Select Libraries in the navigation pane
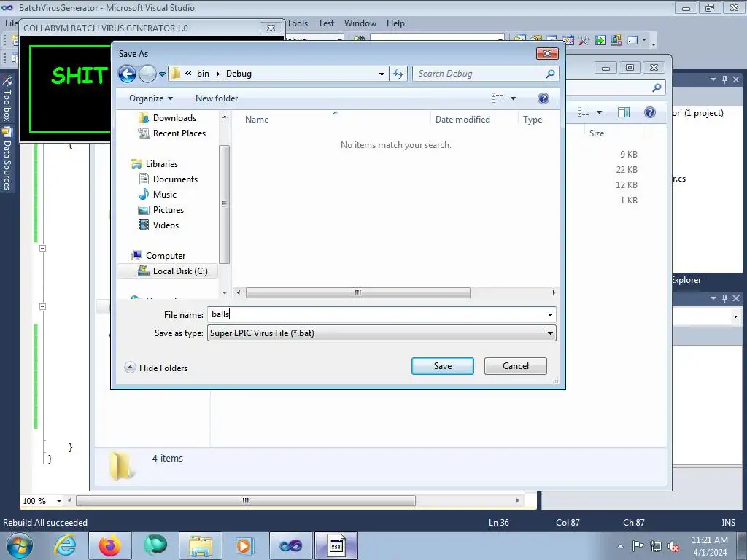747x560 pixels. click(155, 164)
